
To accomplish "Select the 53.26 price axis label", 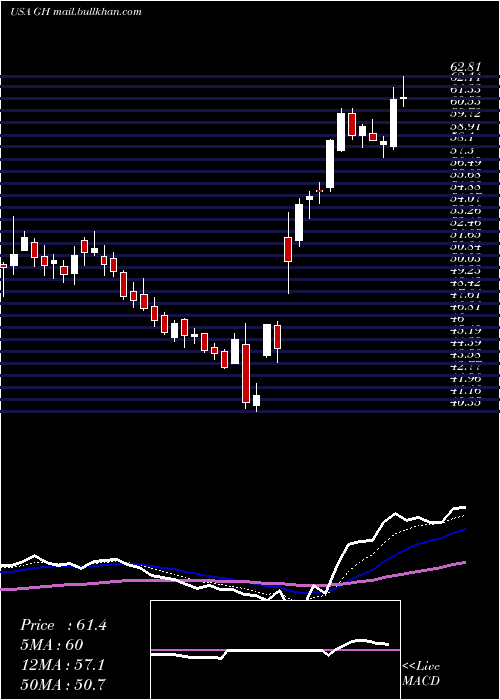I will coord(465,211).
